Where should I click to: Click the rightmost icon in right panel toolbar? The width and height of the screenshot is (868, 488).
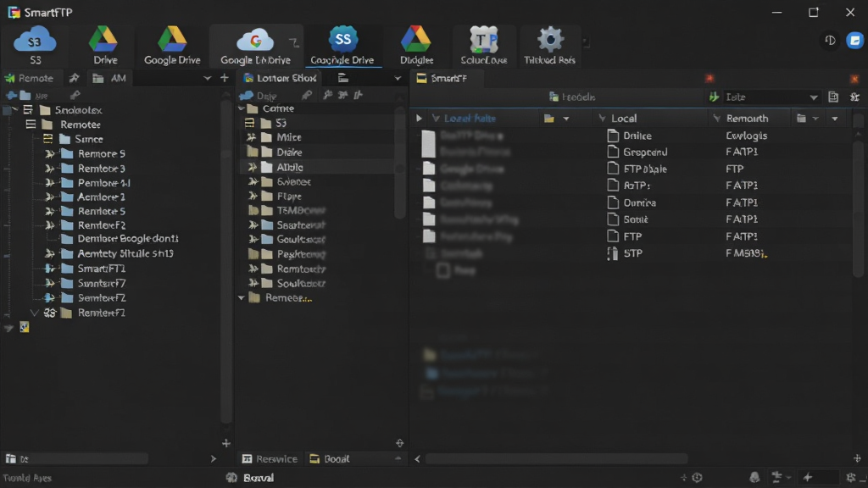[854, 97]
